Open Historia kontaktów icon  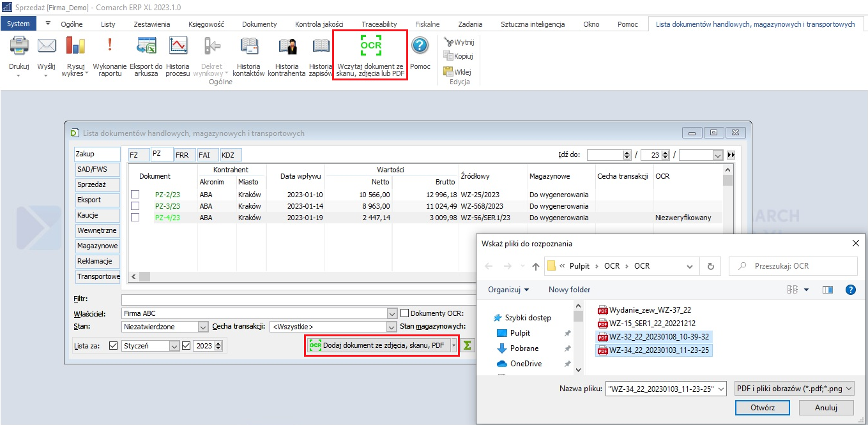248,46
